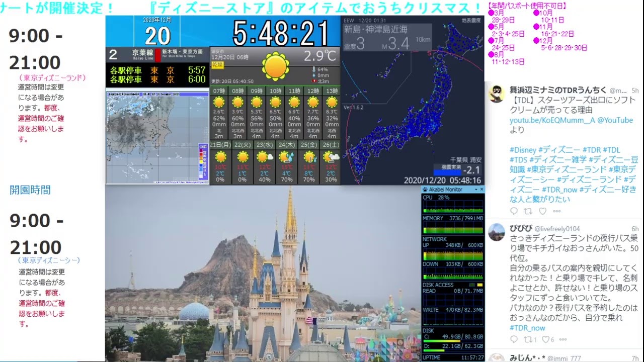Click 【年間パスポート使用不可日】 heading
644x362 pixels.
[x=527, y=6]
